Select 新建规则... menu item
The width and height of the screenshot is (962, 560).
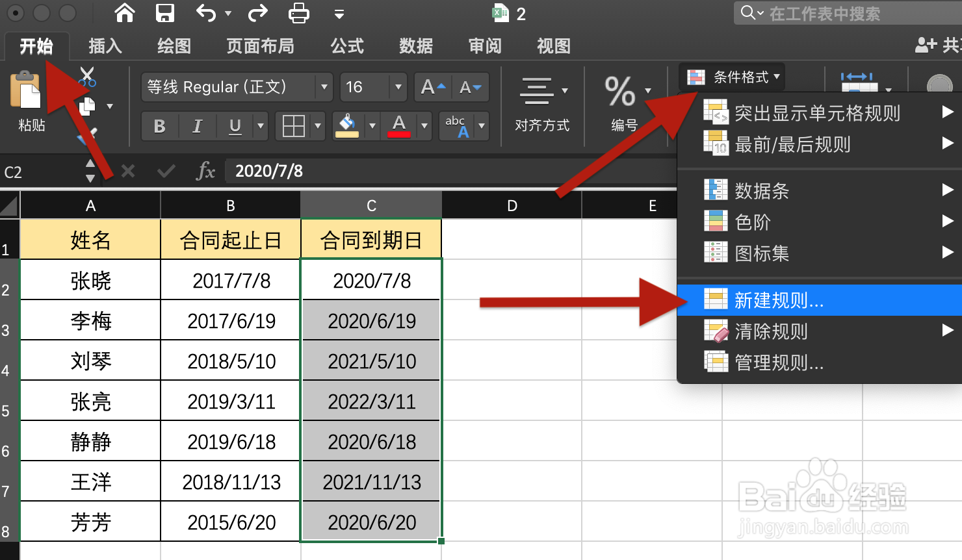pos(819,300)
